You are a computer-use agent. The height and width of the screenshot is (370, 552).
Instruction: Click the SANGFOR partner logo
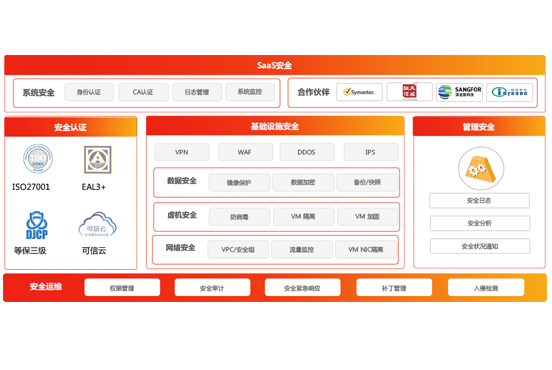pos(459,92)
